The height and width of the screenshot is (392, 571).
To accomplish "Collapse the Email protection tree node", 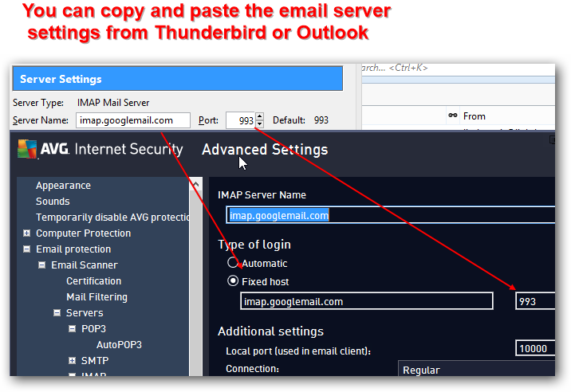I will pos(26,249).
